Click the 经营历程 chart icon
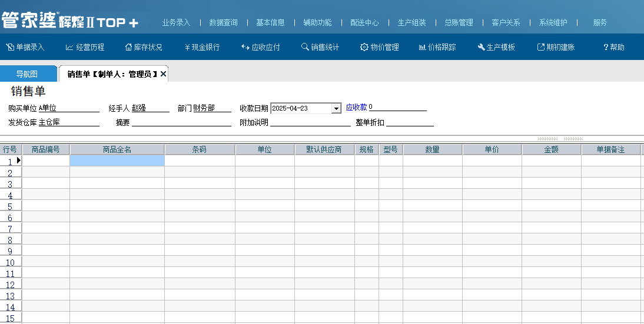 [69, 47]
